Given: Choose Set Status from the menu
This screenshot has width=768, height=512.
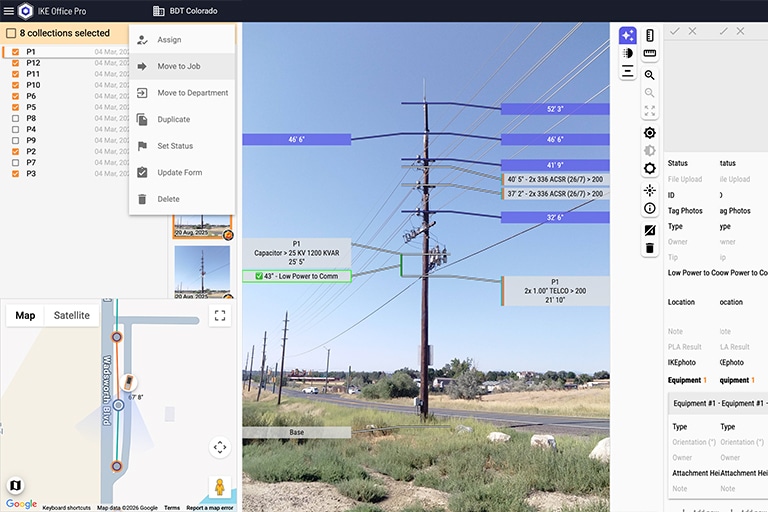Looking at the screenshot, I should pyautogui.click(x=182, y=146).
